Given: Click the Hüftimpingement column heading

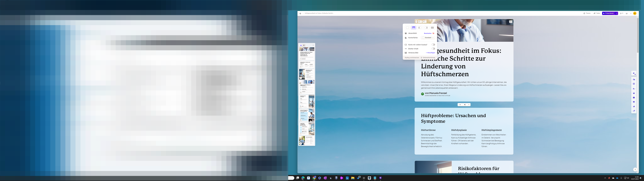Looking at the screenshot, I should coord(492,130).
